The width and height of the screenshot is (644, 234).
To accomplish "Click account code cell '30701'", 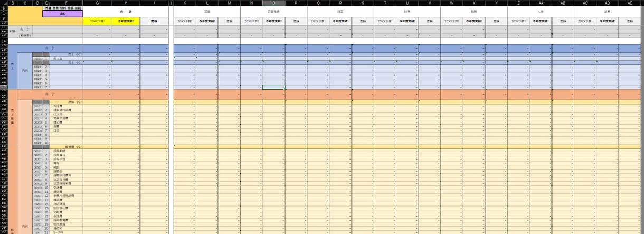I will click(37, 175).
